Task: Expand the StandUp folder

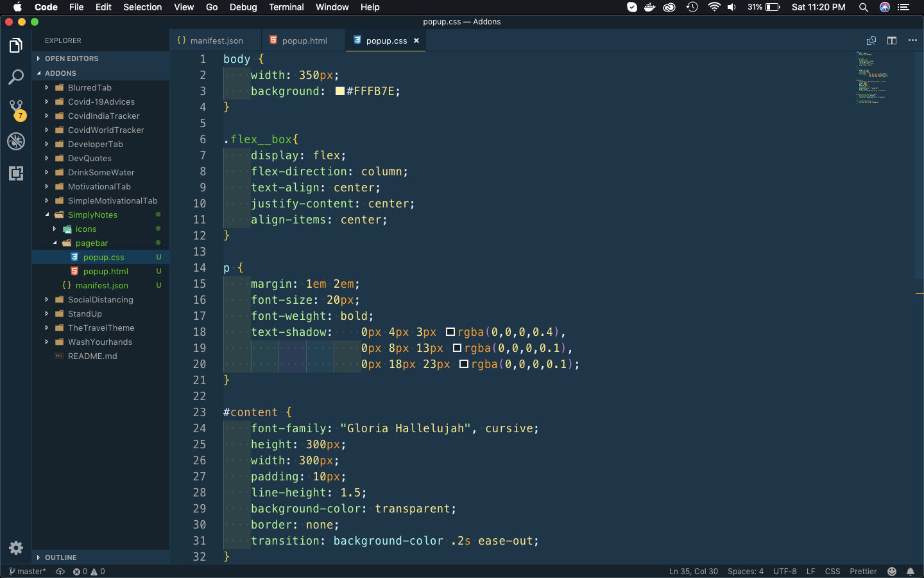Action: click(101, 313)
